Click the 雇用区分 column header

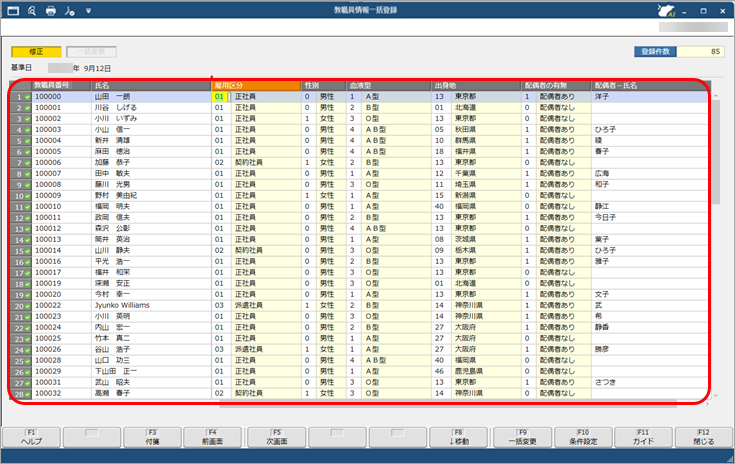[x=255, y=86]
